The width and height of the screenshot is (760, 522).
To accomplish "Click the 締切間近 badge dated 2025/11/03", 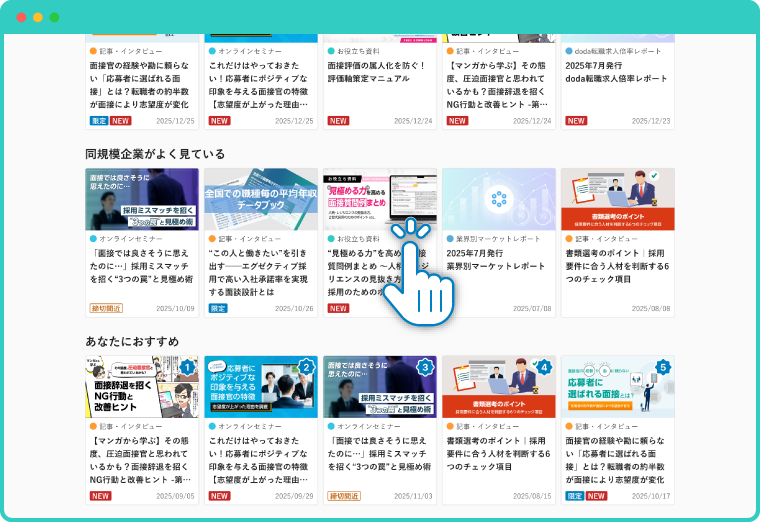I will [x=344, y=496].
